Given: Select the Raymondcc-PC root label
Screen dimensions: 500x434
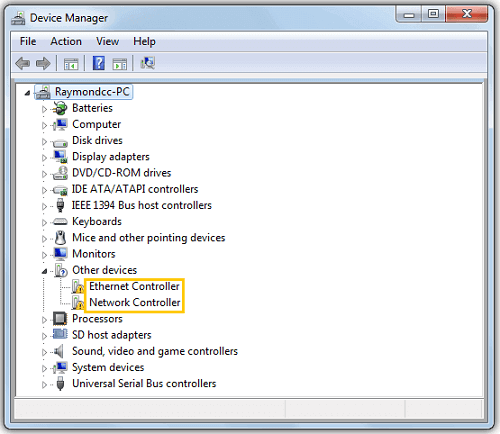Looking at the screenshot, I should point(92,92).
